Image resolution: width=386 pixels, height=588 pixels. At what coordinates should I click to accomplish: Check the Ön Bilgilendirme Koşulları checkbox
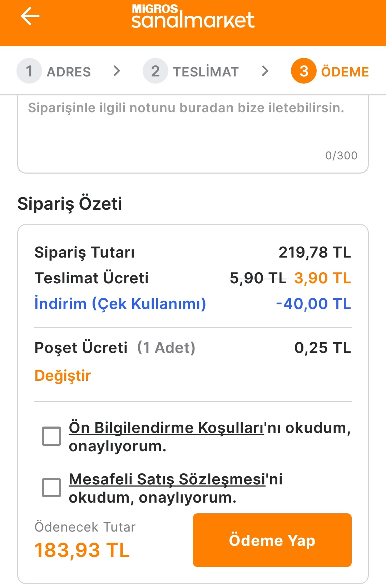tap(51, 436)
